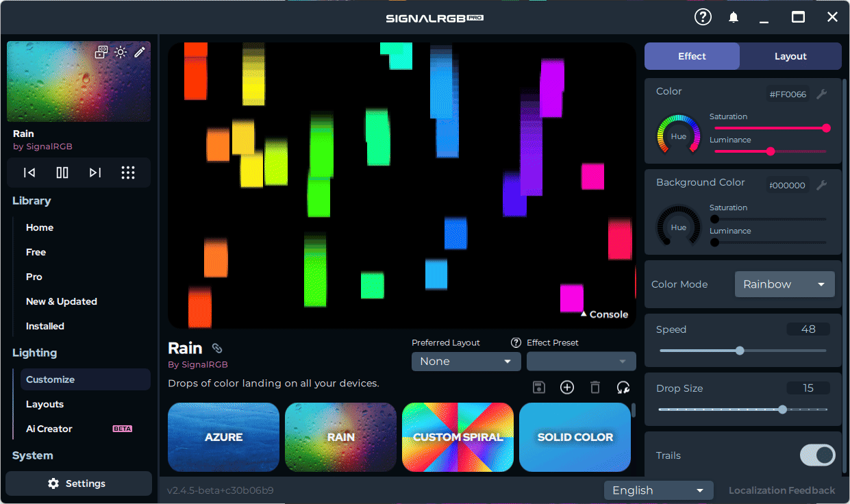Switch to the Effect tab

[x=692, y=56]
